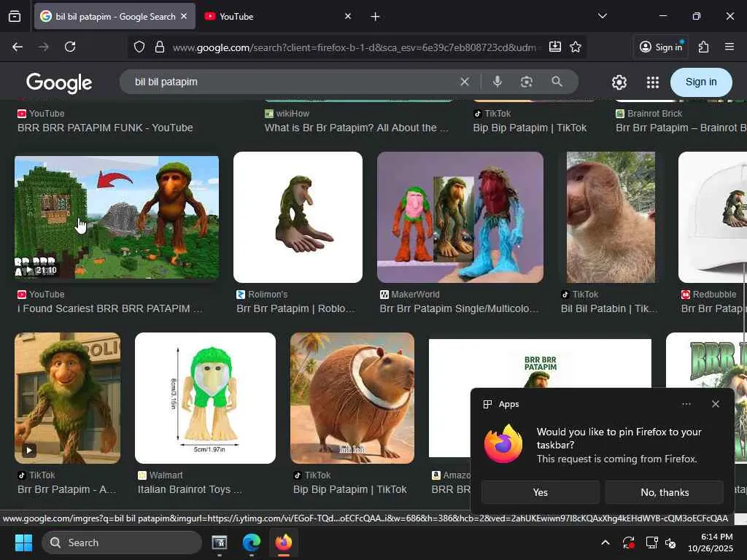Open the Firefox extensions icon
This screenshot has height=560, width=747.
click(x=704, y=47)
